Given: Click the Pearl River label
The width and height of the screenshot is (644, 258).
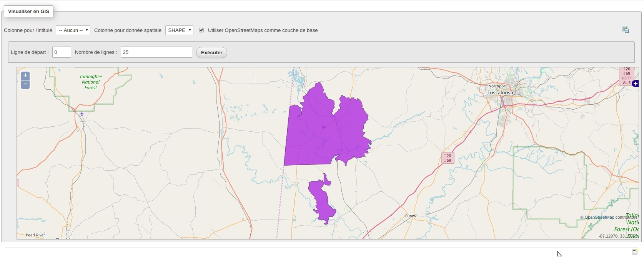Looking at the screenshot, I should tap(35, 235).
